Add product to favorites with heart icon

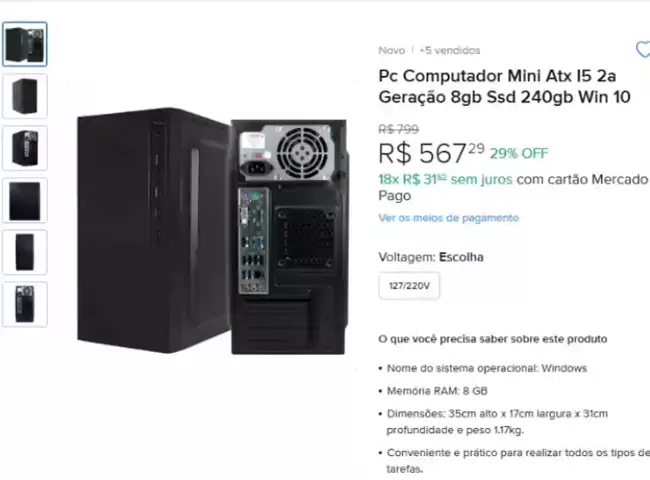click(643, 50)
